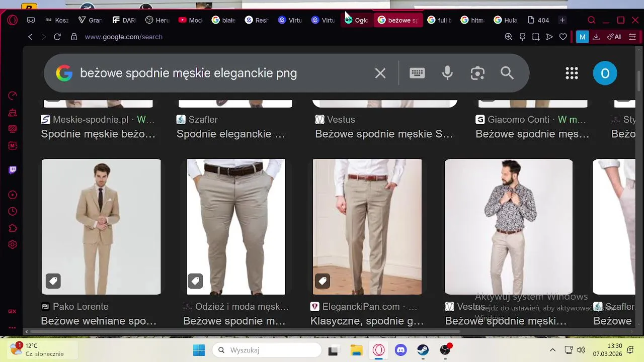
Task: Open the sidebar three-dots setup
Action: click(12, 327)
